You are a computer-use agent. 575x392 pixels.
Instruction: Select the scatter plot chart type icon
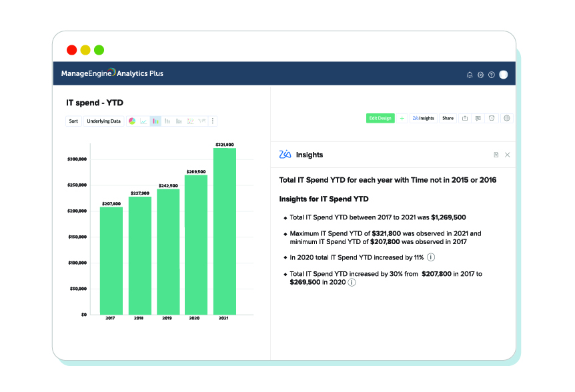tap(190, 121)
